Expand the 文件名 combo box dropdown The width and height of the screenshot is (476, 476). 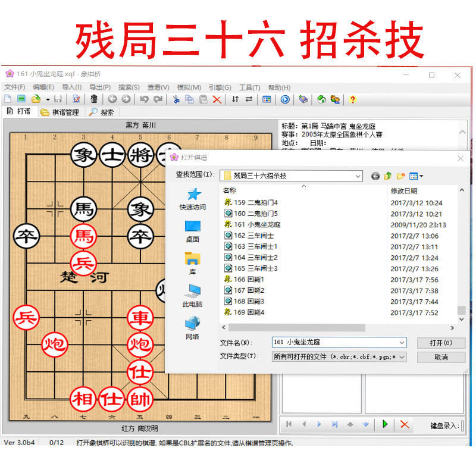[402, 343]
